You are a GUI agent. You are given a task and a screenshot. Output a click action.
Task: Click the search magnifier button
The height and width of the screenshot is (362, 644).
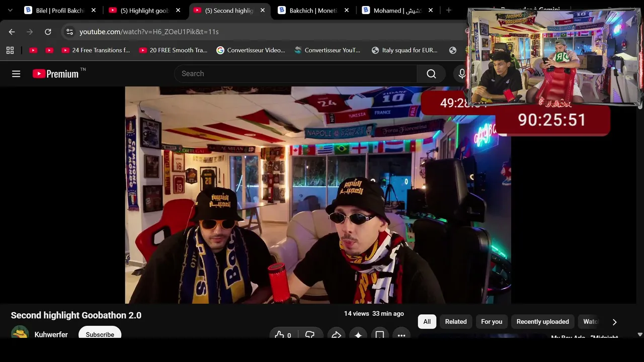(x=431, y=74)
